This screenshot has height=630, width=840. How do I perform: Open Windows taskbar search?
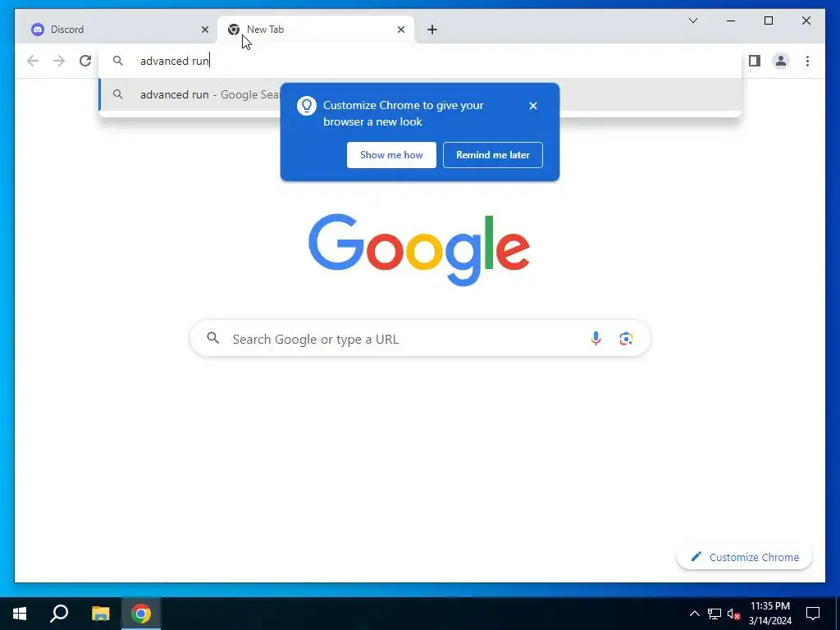click(59, 614)
